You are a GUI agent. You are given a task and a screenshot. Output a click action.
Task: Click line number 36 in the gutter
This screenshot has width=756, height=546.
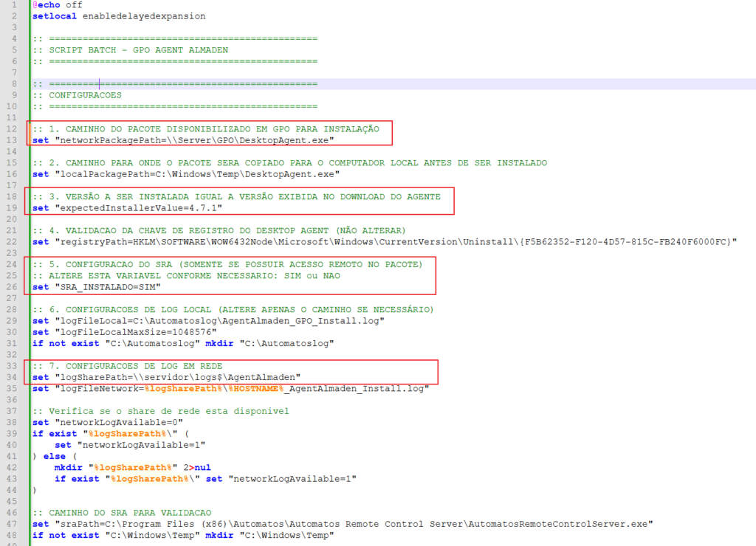pyautogui.click(x=12, y=400)
